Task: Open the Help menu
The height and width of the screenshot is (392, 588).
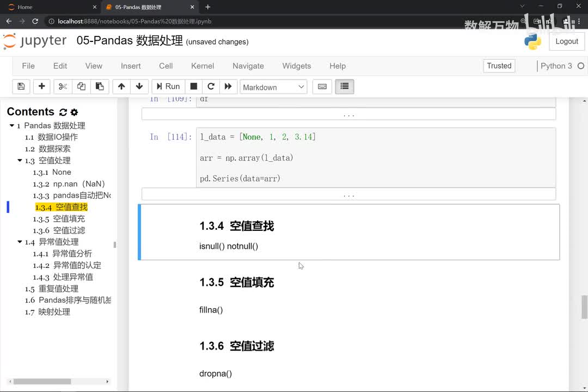Action: [x=338, y=66]
